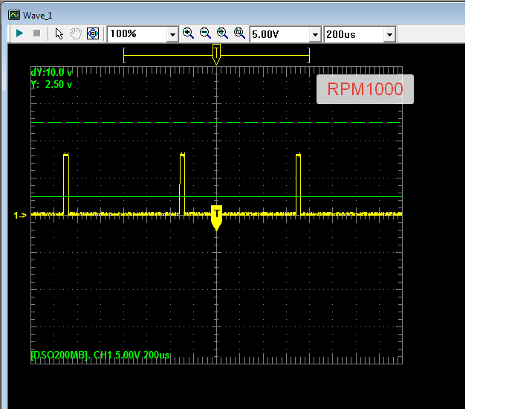Screen dimensions: 532x409
Task: Open the 100% zoom dropdown arrow
Action: point(172,34)
